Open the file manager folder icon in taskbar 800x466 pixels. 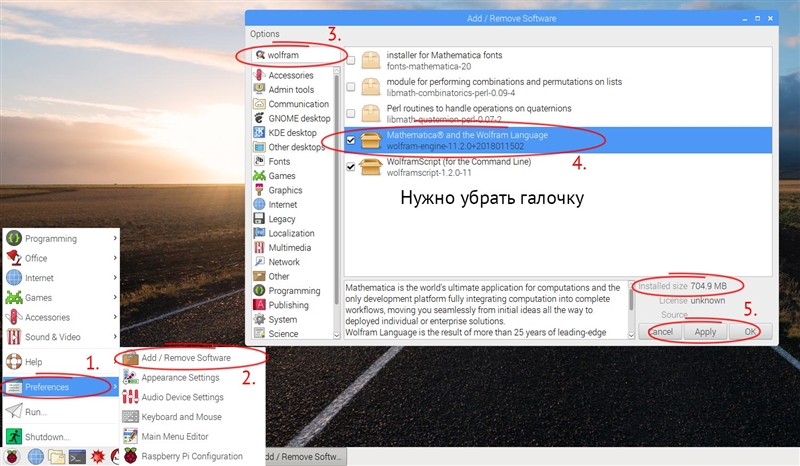pos(57,457)
